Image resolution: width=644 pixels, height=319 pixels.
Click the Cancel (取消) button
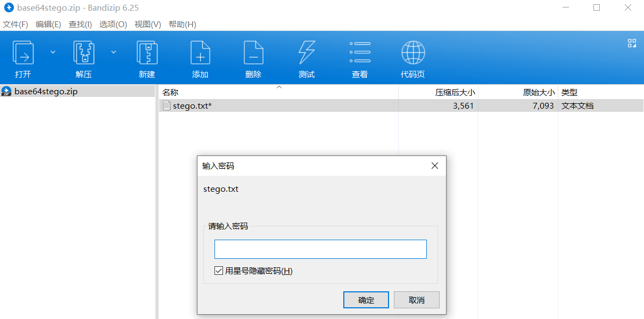click(417, 300)
